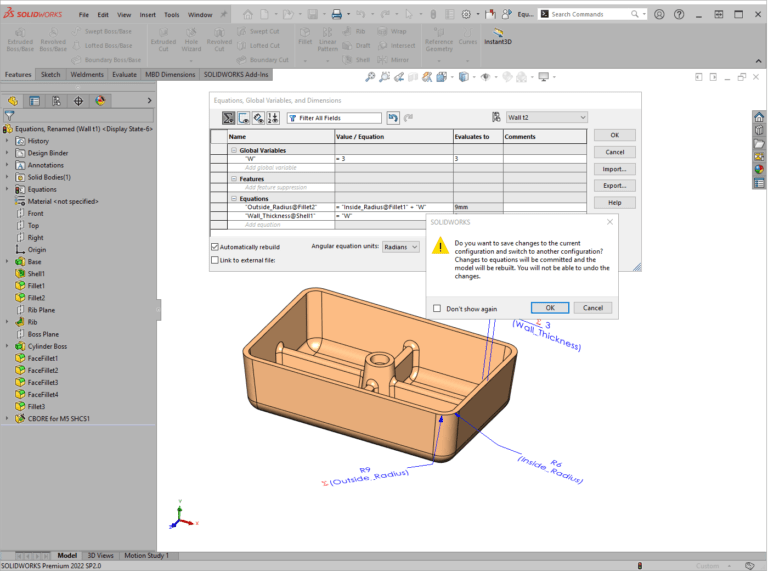
Task: Click OK in the SOLIDWORKS warning dialog
Action: tap(549, 308)
